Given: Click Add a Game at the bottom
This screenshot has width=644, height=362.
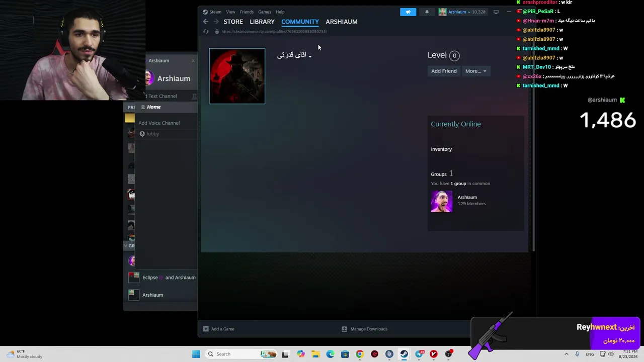Looking at the screenshot, I should (x=223, y=329).
